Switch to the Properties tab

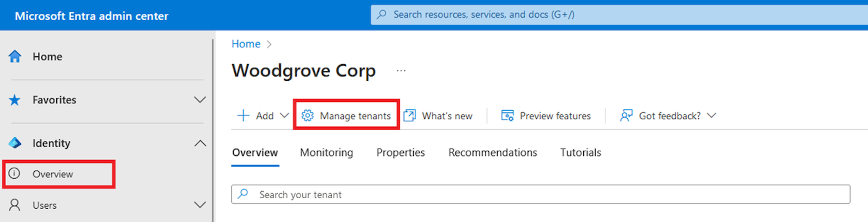pos(401,152)
